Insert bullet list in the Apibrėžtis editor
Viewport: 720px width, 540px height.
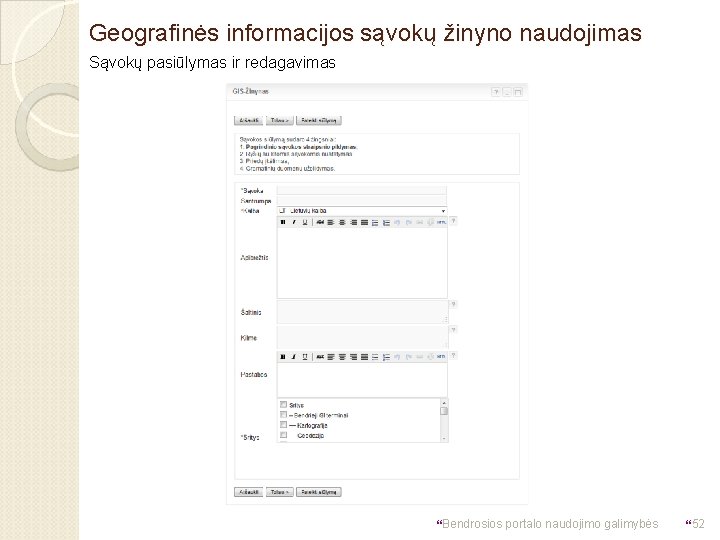[375, 222]
